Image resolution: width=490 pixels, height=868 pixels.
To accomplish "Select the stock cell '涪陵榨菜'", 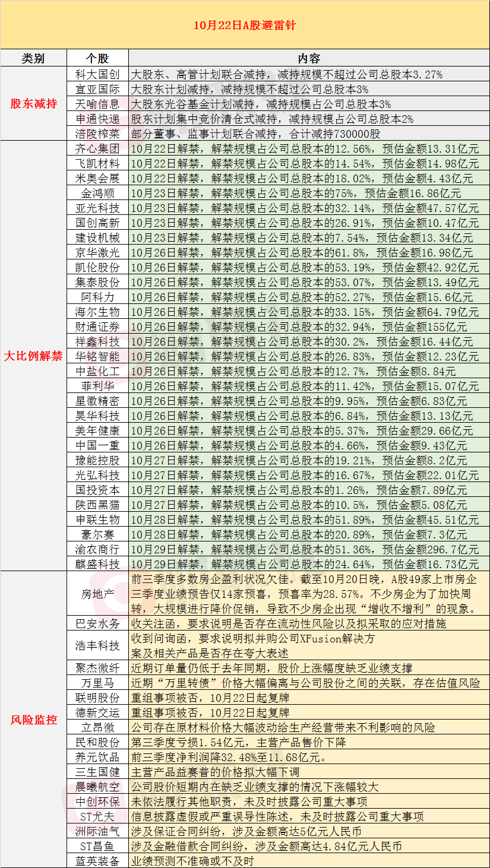I will (97, 134).
